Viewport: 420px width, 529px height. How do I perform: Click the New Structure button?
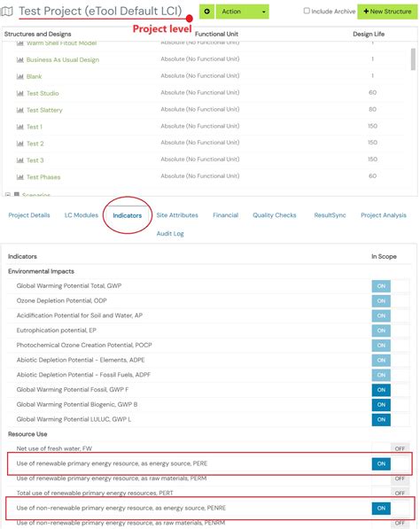tap(387, 12)
